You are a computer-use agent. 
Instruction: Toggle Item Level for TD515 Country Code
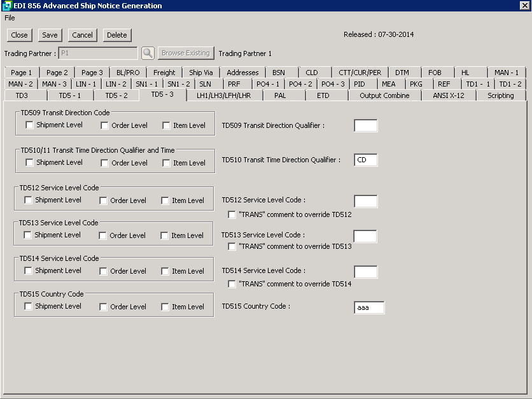click(x=165, y=307)
